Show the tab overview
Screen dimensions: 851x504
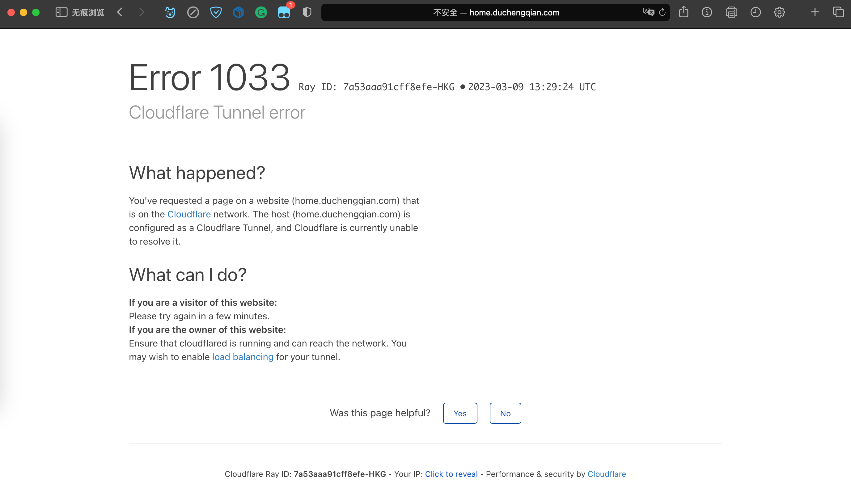coord(838,13)
